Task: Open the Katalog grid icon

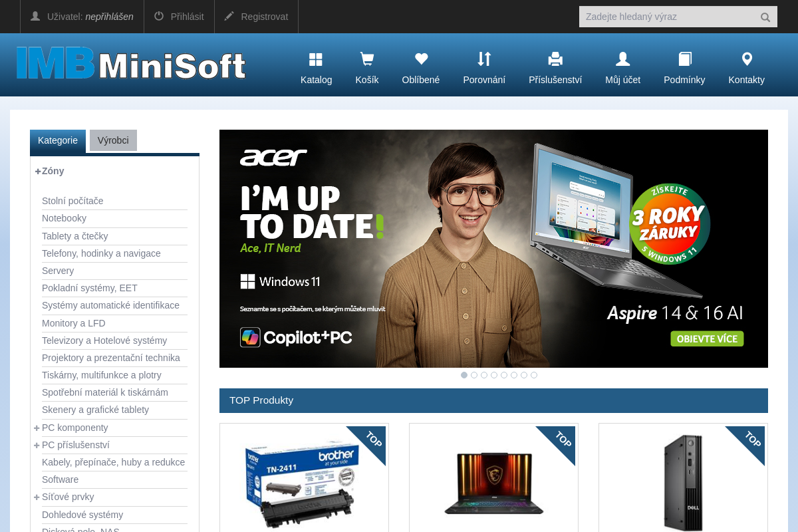Action: (x=316, y=59)
